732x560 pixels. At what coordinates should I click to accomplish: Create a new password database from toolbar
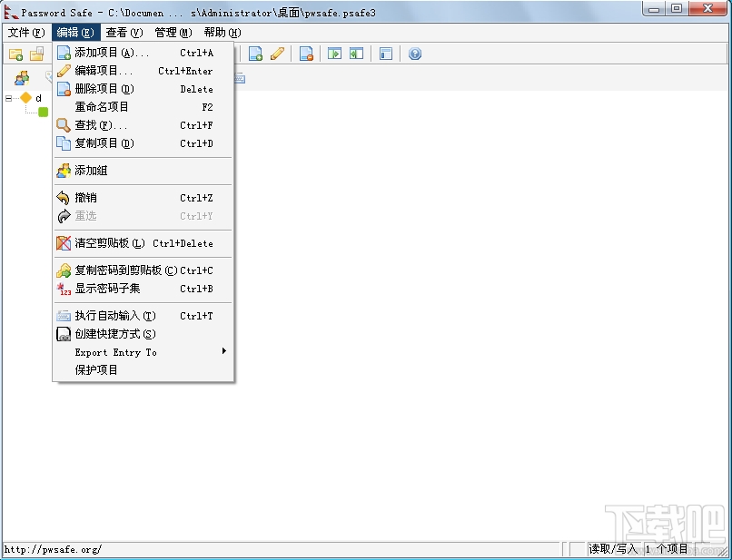(x=16, y=54)
